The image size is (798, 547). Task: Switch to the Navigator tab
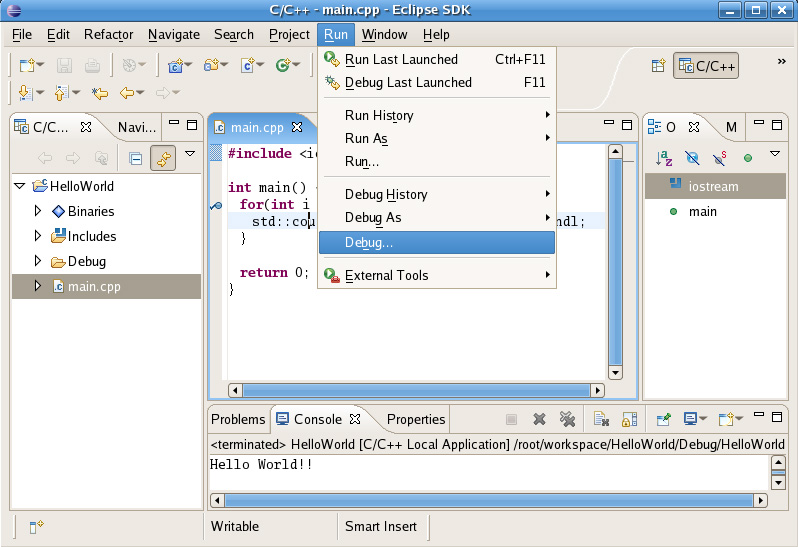click(137, 127)
